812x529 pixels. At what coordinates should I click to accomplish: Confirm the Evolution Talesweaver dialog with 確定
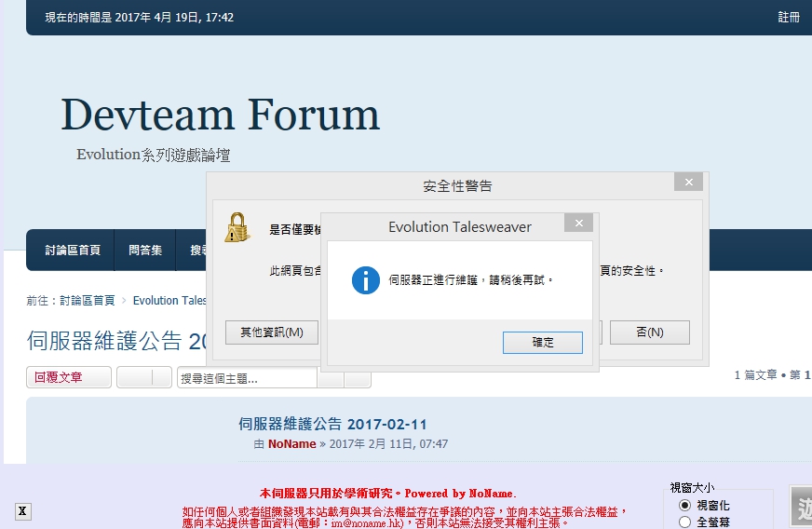542,343
